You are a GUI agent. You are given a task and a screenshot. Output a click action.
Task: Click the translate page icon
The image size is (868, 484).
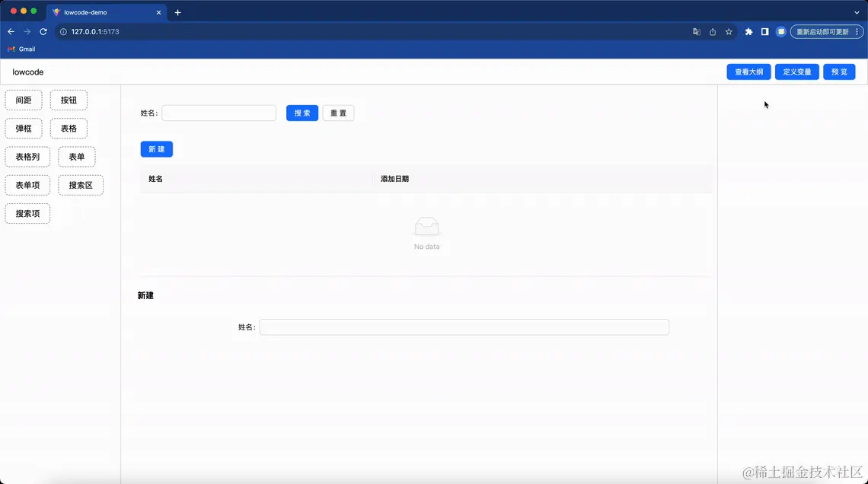point(697,31)
